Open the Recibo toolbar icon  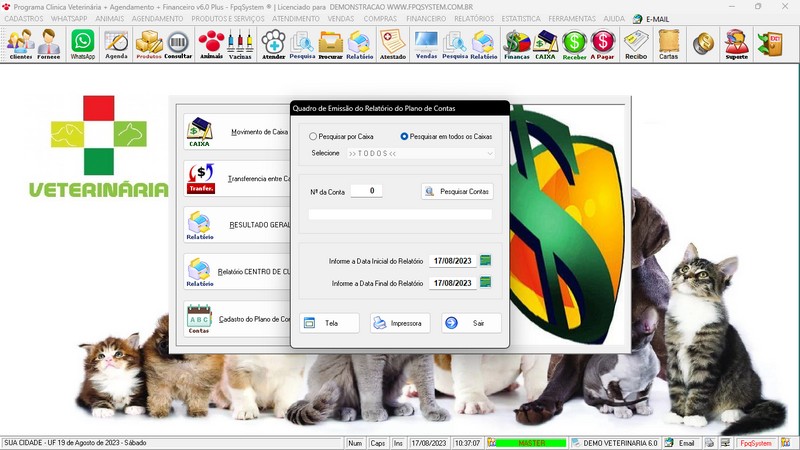[636, 42]
